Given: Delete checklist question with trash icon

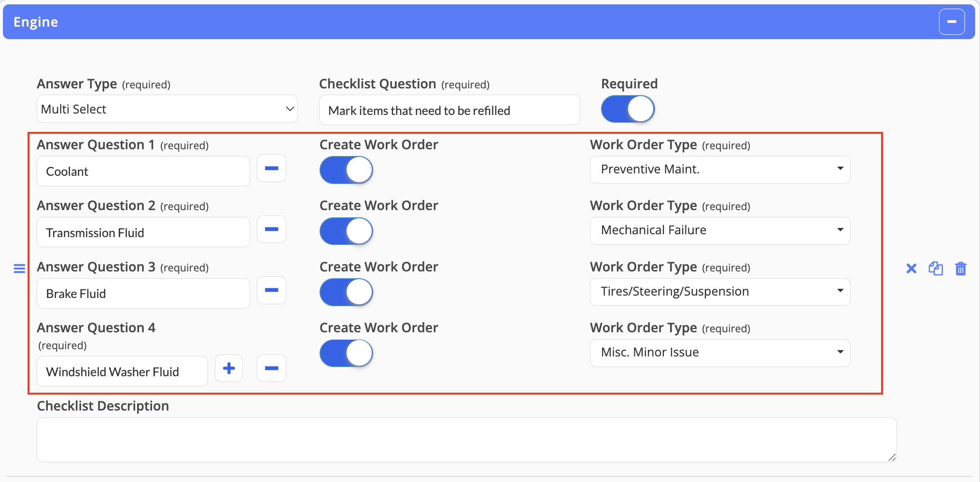Looking at the screenshot, I should coord(961,269).
